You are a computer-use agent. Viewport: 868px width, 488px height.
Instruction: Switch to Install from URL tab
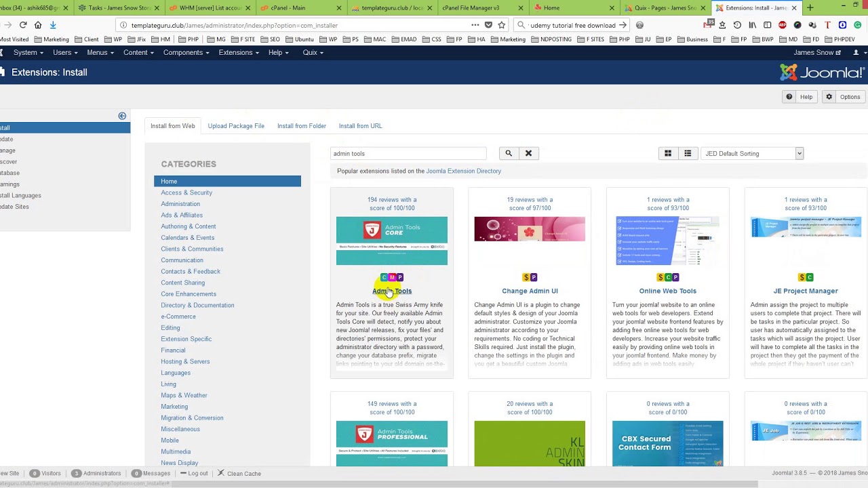360,126
